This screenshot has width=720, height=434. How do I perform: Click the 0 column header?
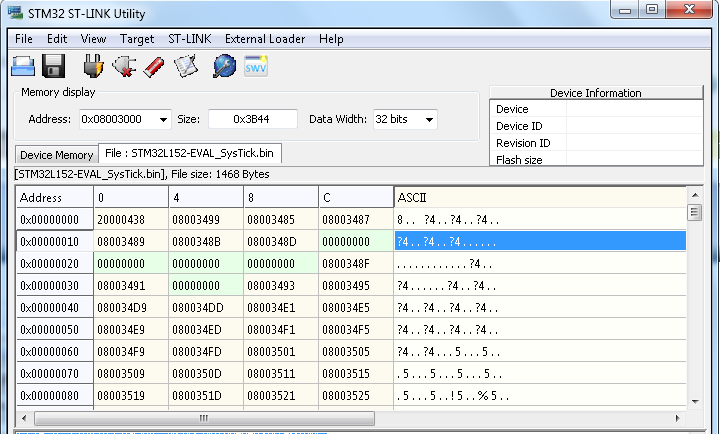(131, 197)
